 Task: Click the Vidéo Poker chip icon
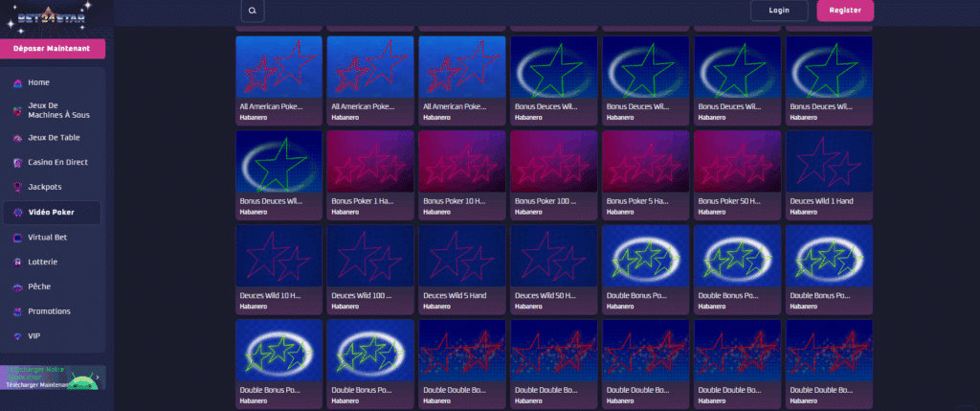click(17, 213)
